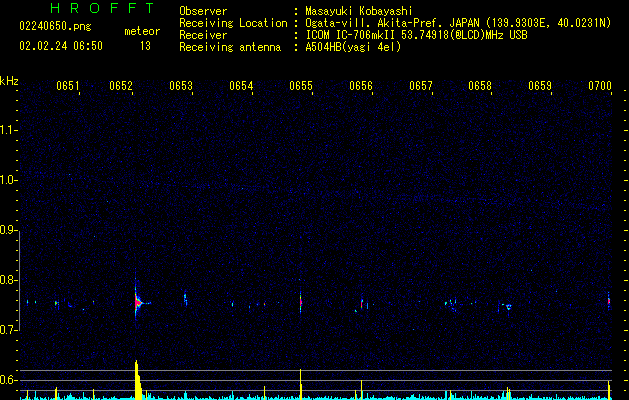629x400 pixels.
Task: Click the kHz axis unit label
Action: tap(9, 81)
